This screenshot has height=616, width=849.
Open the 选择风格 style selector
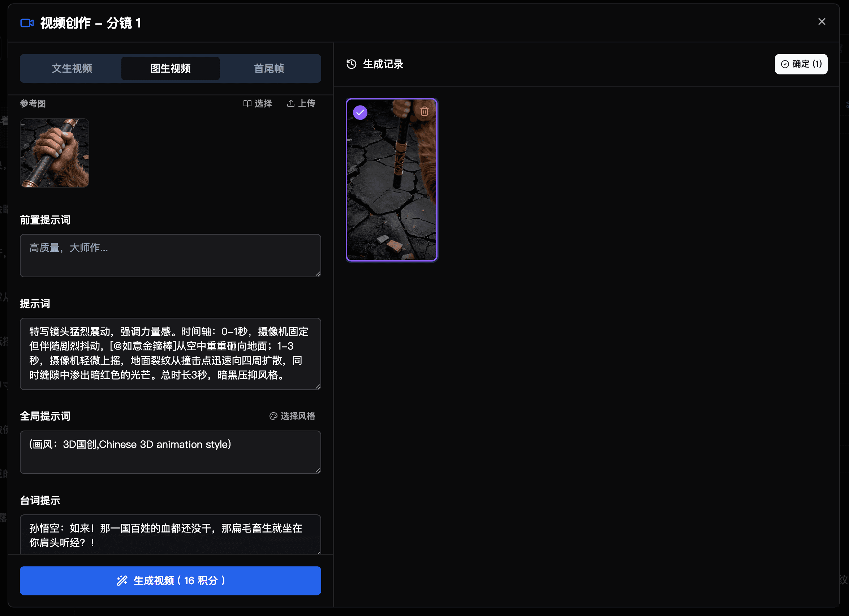tap(297, 416)
